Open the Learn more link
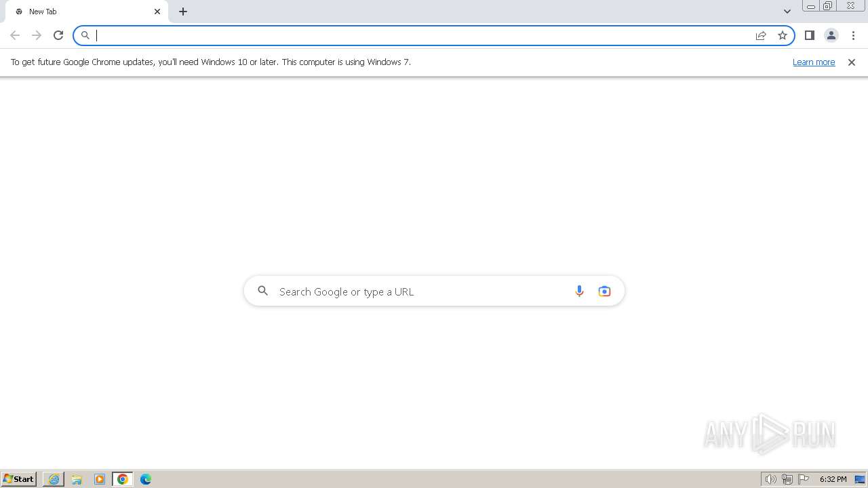This screenshot has width=868, height=488. click(814, 62)
